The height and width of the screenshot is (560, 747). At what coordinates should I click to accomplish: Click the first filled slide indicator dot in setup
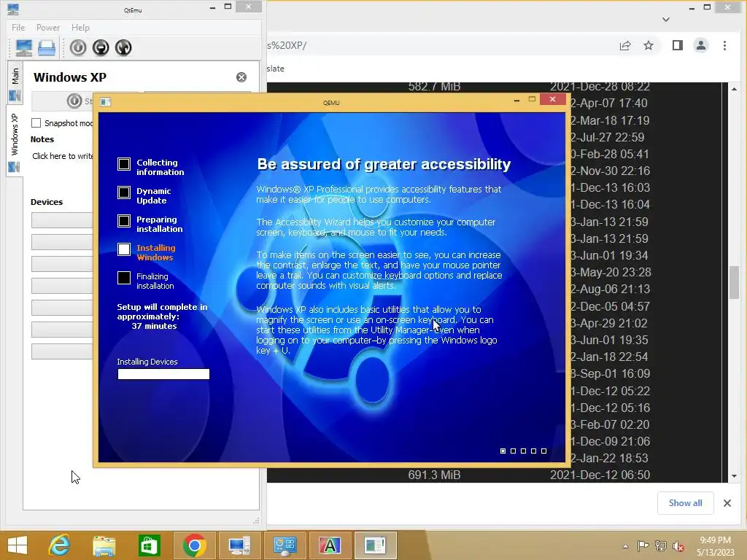click(x=503, y=451)
